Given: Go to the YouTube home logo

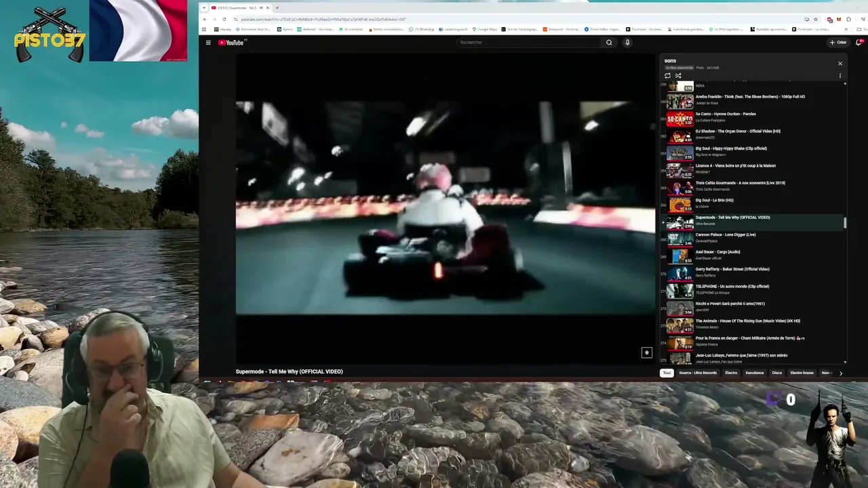Looking at the screenshot, I should tap(231, 43).
